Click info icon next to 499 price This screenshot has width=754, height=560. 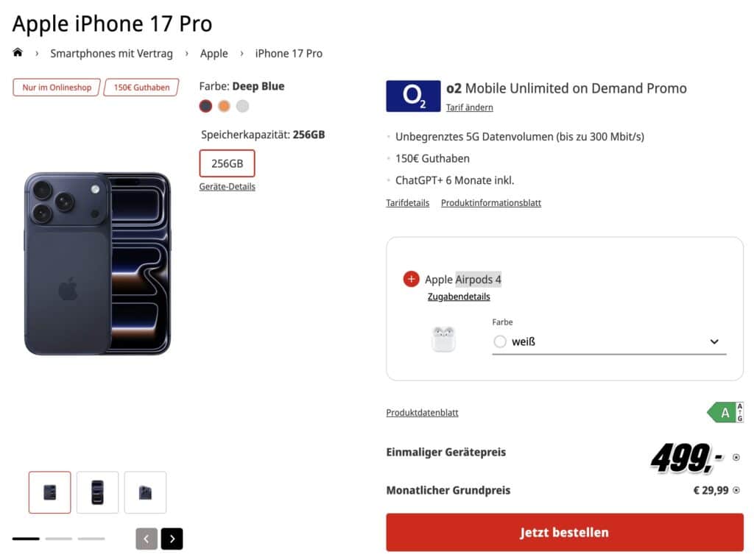click(736, 457)
